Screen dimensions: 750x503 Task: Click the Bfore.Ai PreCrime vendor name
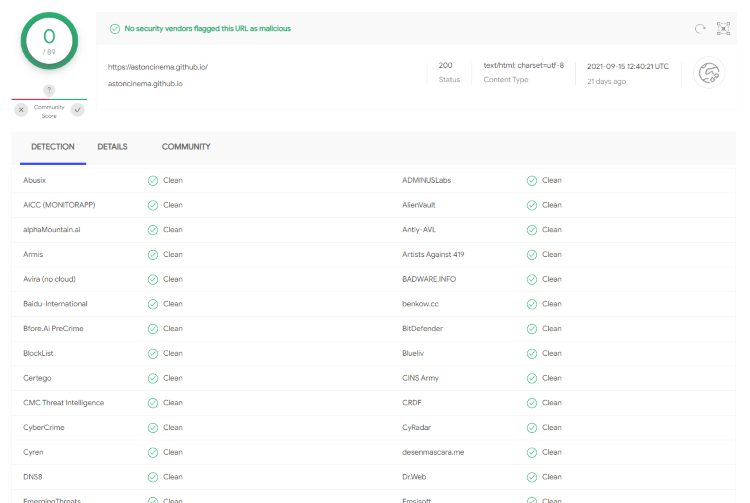(x=53, y=329)
